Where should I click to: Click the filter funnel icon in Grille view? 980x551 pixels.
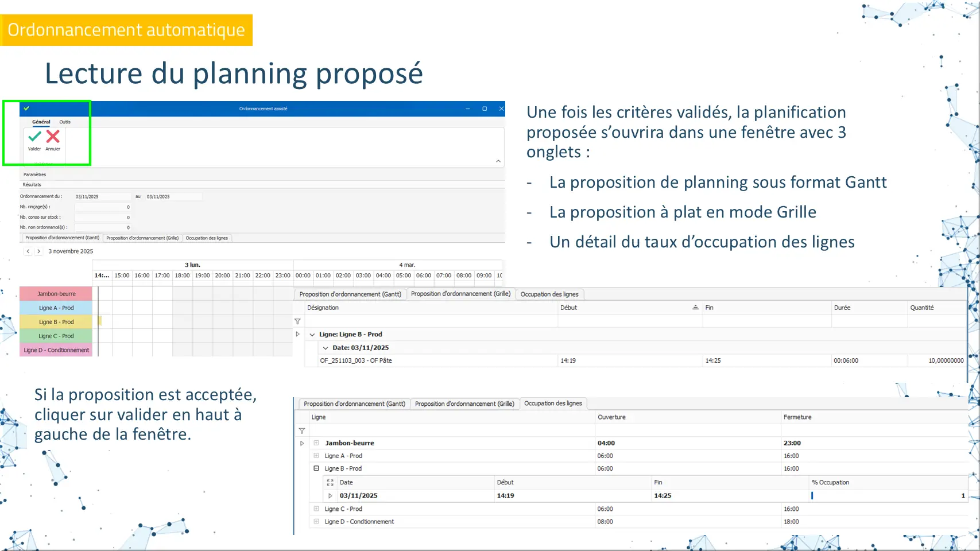click(x=297, y=321)
